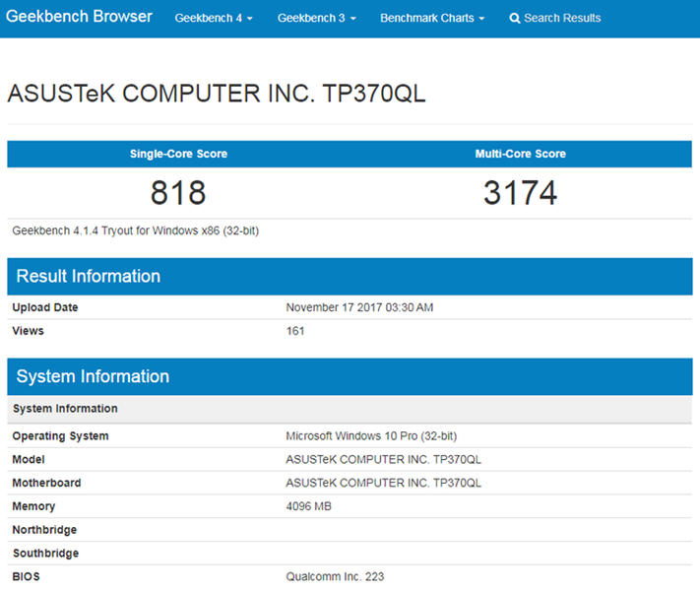Image resolution: width=700 pixels, height=591 pixels.
Task: Click the blue System Information section header
Action: [350, 376]
